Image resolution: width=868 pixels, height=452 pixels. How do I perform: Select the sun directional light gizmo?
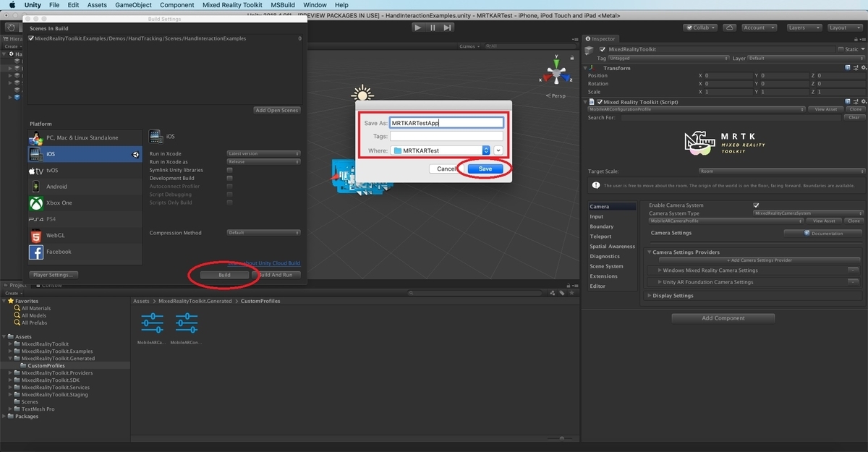(362, 94)
